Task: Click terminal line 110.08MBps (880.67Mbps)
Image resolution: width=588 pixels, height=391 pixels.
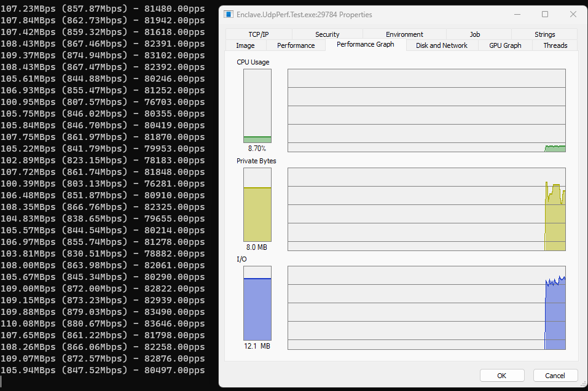Action: 103,323
